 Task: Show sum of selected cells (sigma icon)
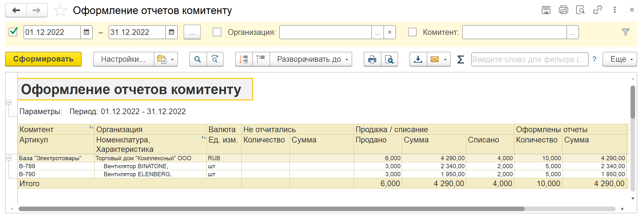tap(460, 59)
